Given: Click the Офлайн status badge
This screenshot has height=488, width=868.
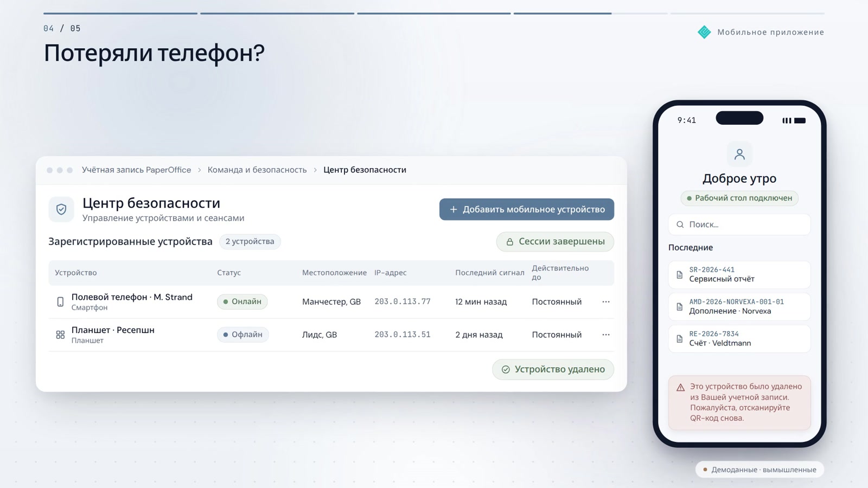Looking at the screenshot, I should pos(242,335).
